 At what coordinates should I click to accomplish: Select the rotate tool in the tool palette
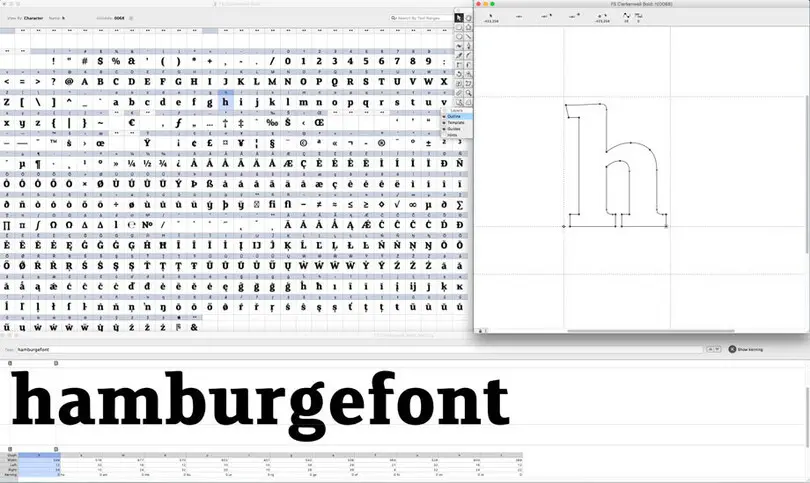[459, 74]
